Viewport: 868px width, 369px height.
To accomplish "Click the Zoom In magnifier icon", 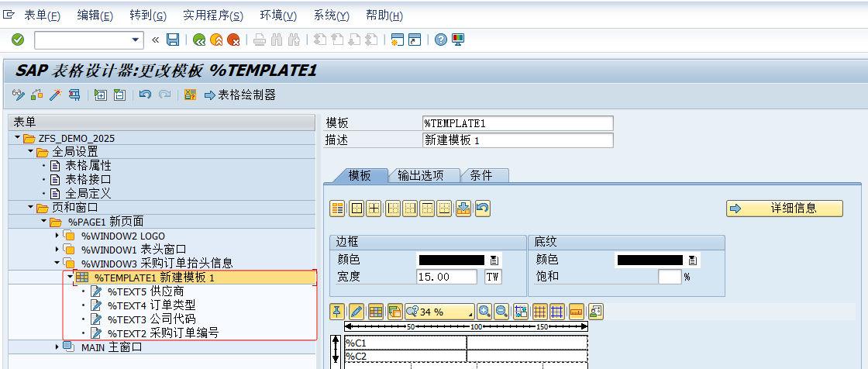I will (484, 312).
